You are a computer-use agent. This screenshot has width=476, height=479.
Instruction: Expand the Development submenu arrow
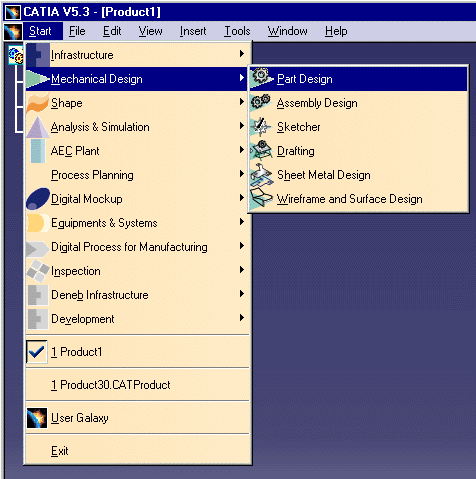242,318
